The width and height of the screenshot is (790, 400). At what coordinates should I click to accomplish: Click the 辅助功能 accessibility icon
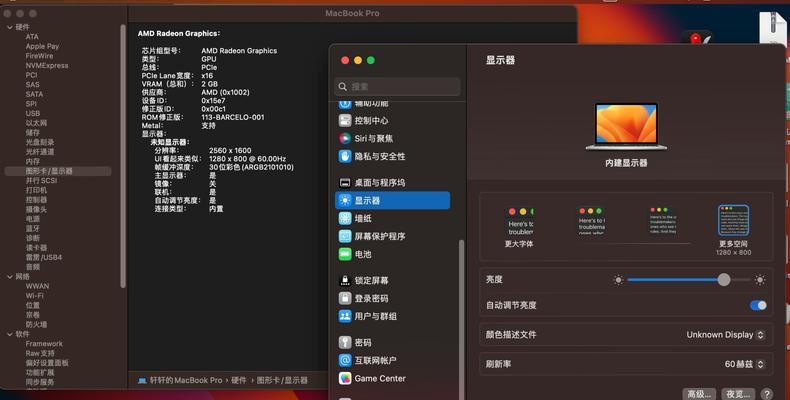(x=345, y=103)
